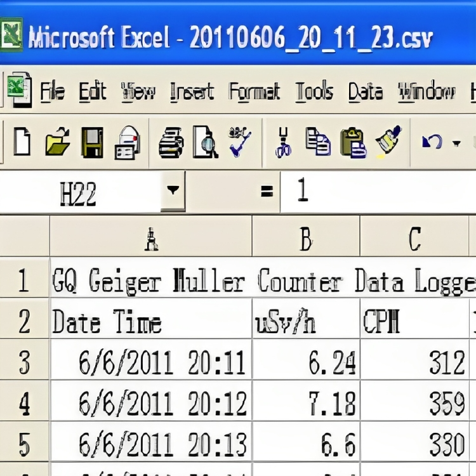Undo the last action with the arrow icon
Image resolution: width=476 pixels, height=476 pixels.
coord(432,142)
